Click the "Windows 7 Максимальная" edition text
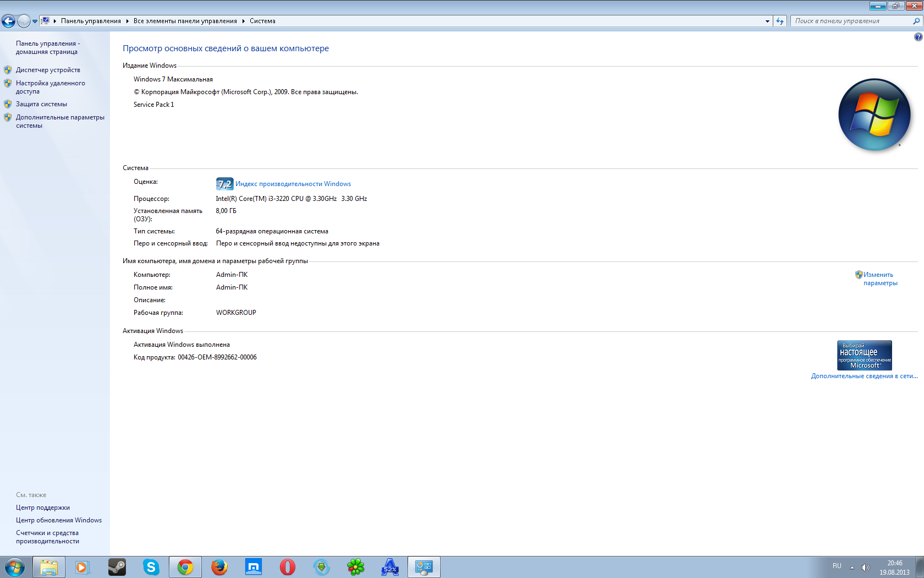The width and height of the screenshot is (924, 578). (x=173, y=79)
